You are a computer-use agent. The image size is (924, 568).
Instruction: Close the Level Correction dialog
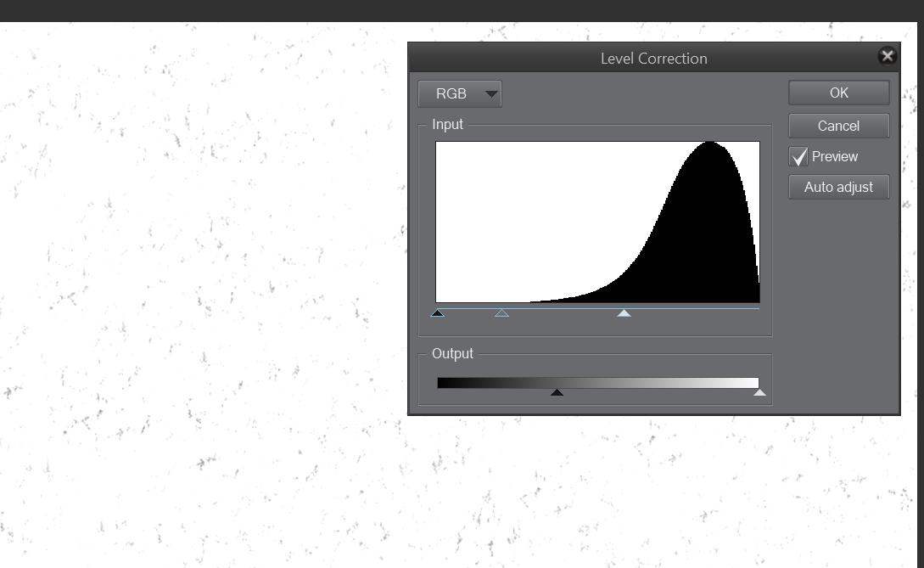(x=888, y=55)
